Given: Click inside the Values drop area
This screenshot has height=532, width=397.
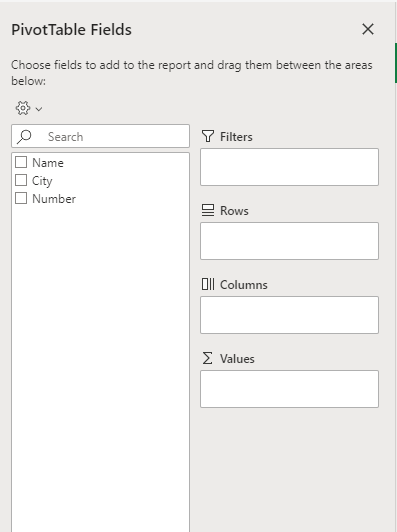Looking at the screenshot, I should tap(289, 389).
